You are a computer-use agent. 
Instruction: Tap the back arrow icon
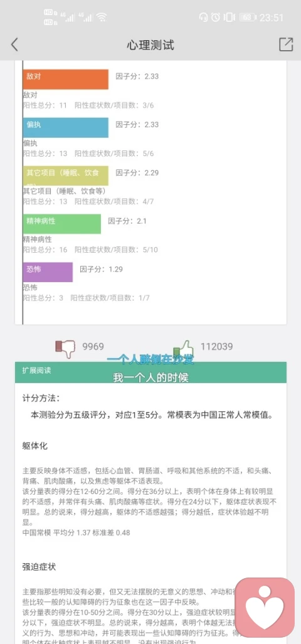coord(14,45)
